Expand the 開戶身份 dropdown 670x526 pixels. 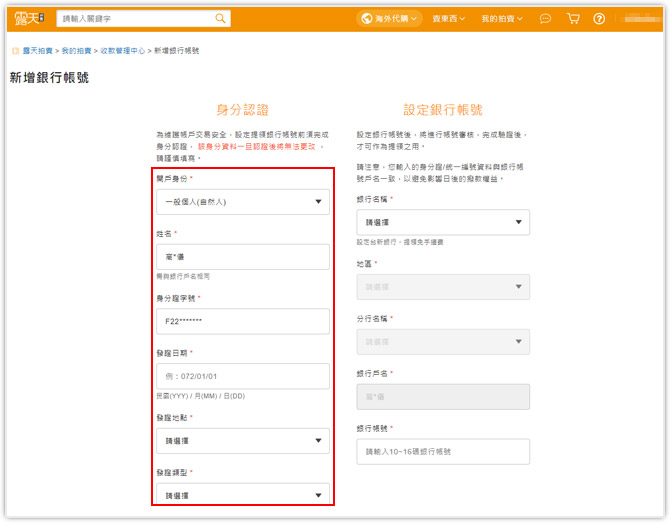243,202
